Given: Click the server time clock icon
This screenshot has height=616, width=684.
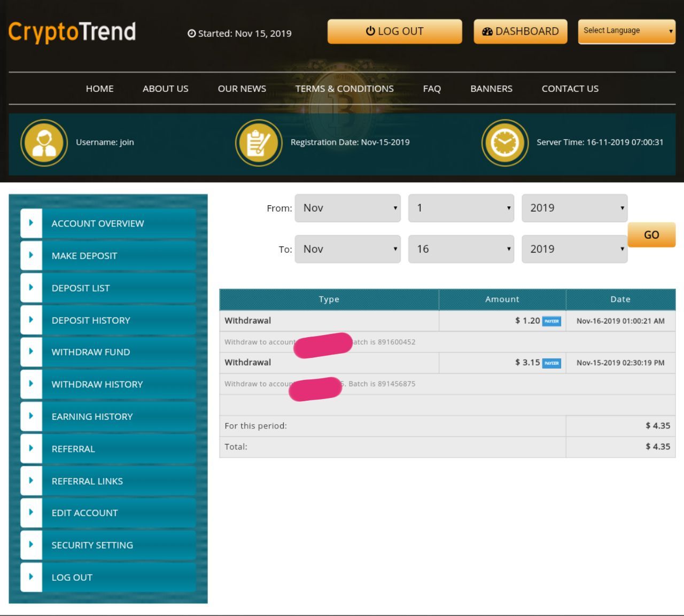Looking at the screenshot, I should coord(505,143).
